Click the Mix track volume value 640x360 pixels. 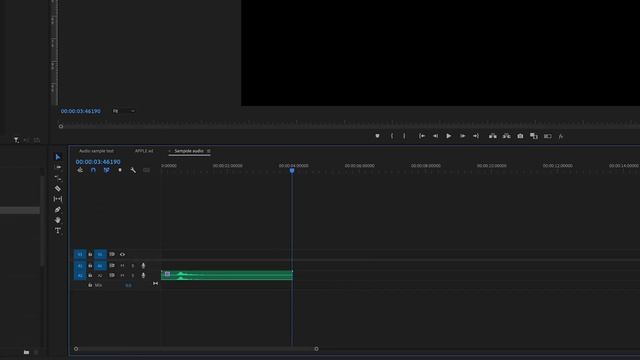point(129,285)
